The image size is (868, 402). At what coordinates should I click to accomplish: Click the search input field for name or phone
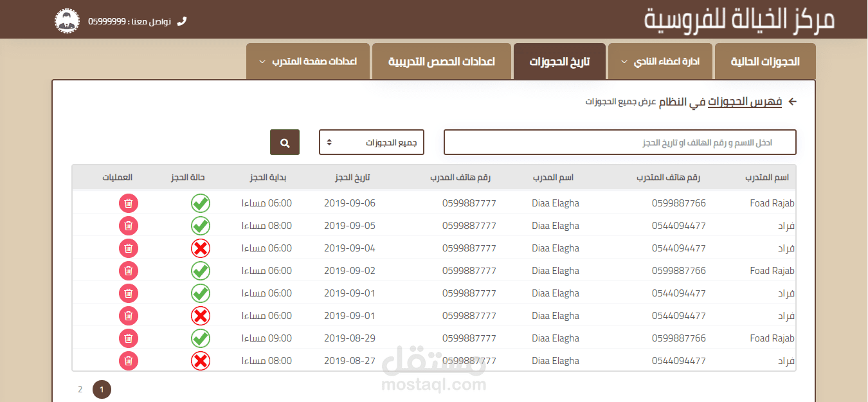click(x=619, y=142)
